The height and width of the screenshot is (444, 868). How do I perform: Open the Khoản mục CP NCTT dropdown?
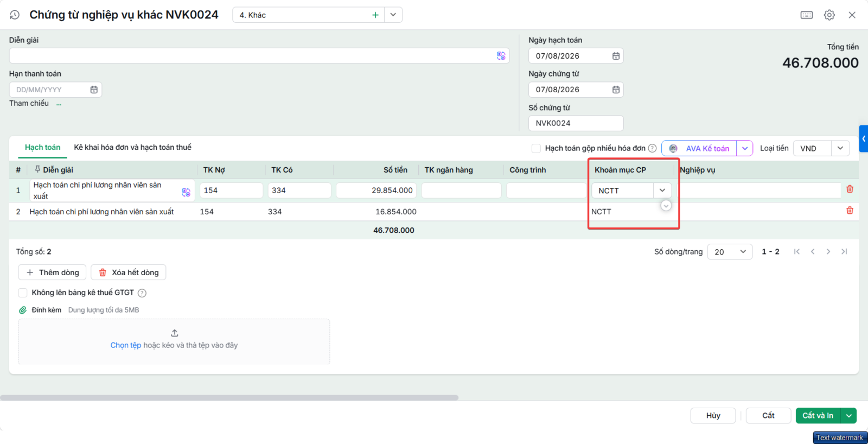click(662, 191)
